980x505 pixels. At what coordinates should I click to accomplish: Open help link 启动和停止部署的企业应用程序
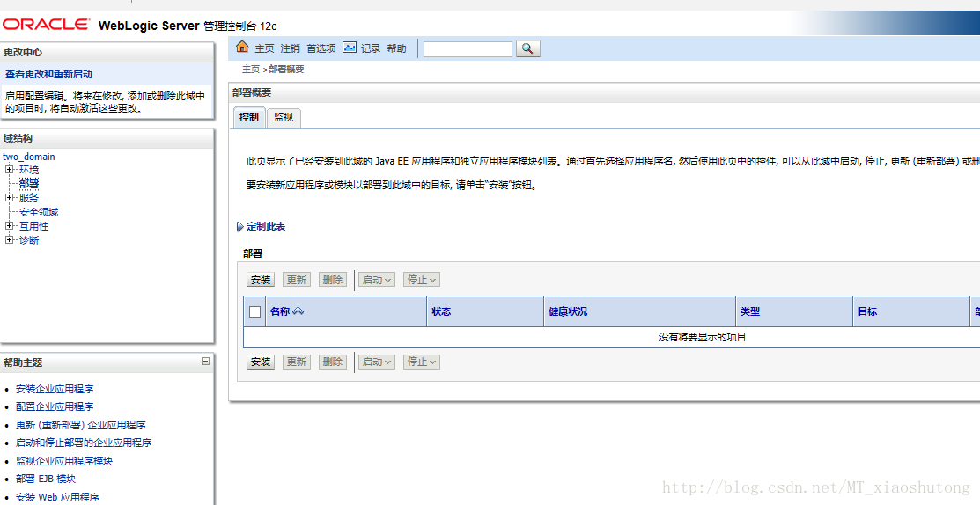(x=84, y=443)
